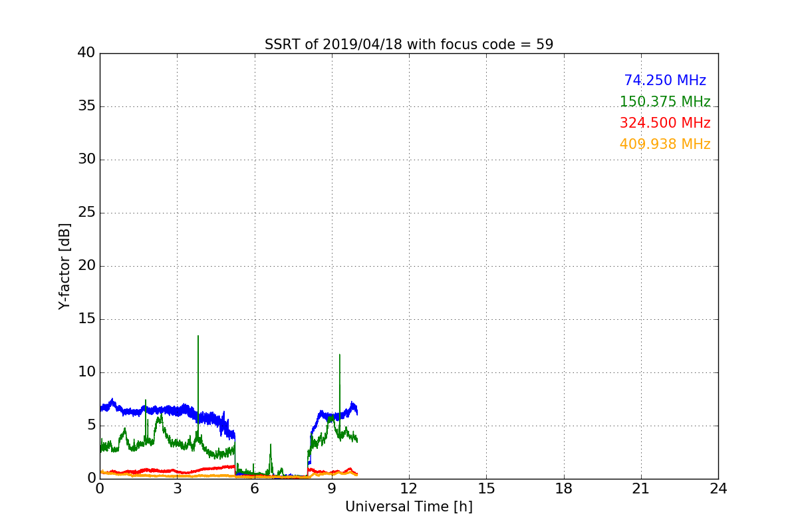Screen dimensions: 798x532
Task: Click the y-axis tick value 15
Action: (86, 319)
